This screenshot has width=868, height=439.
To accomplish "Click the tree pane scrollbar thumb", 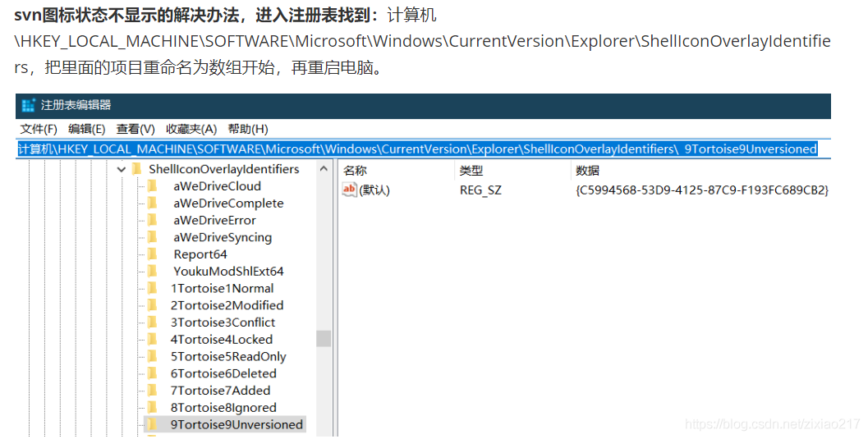I will (324, 338).
